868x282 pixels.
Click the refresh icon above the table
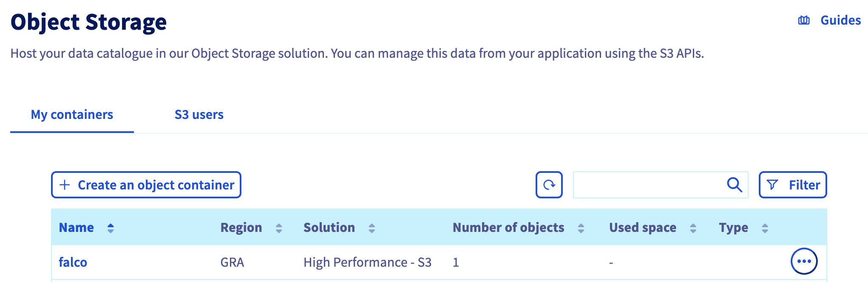click(x=550, y=185)
